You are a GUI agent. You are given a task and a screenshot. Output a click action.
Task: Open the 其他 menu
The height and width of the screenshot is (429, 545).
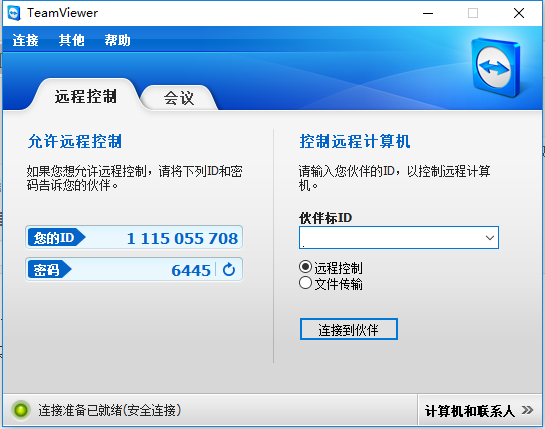pos(71,40)
